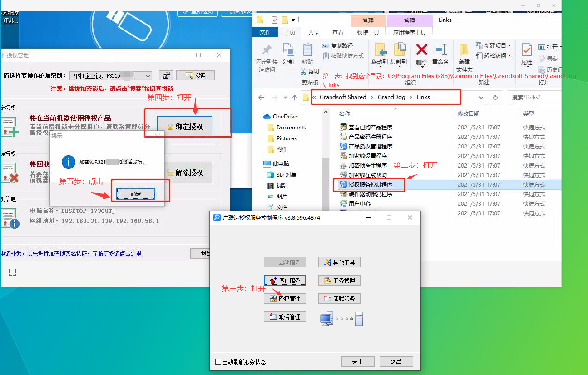Open the recent locations dropdown arrow
Image resolution: width=588 pixels, height=375 pixels.
point(285,98)
